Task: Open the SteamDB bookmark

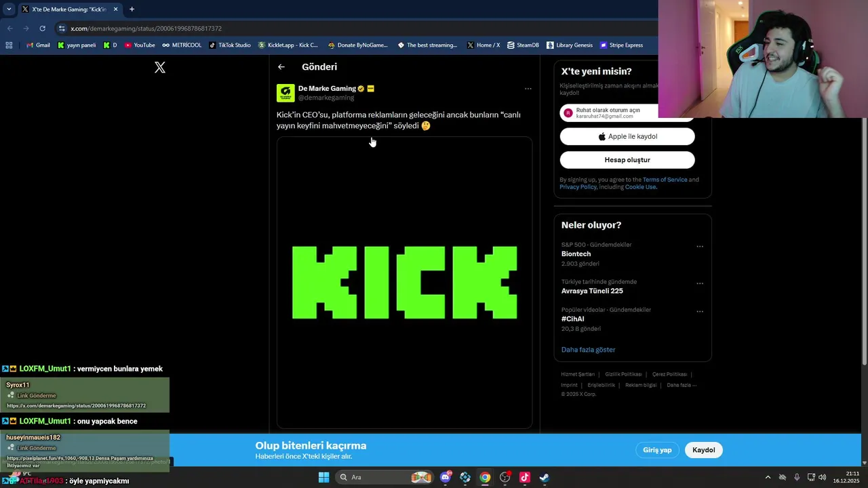Action: 523,45
